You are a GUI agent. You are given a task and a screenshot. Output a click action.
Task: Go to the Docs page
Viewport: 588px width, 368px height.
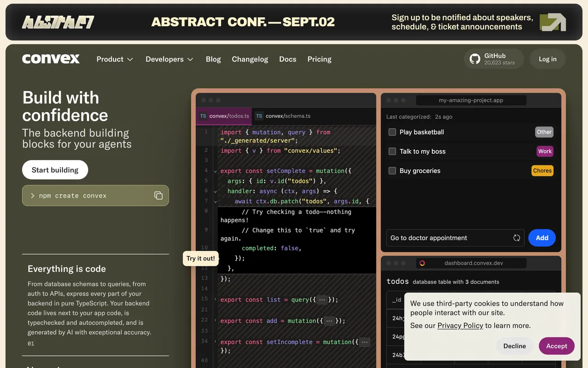(288, 59)
